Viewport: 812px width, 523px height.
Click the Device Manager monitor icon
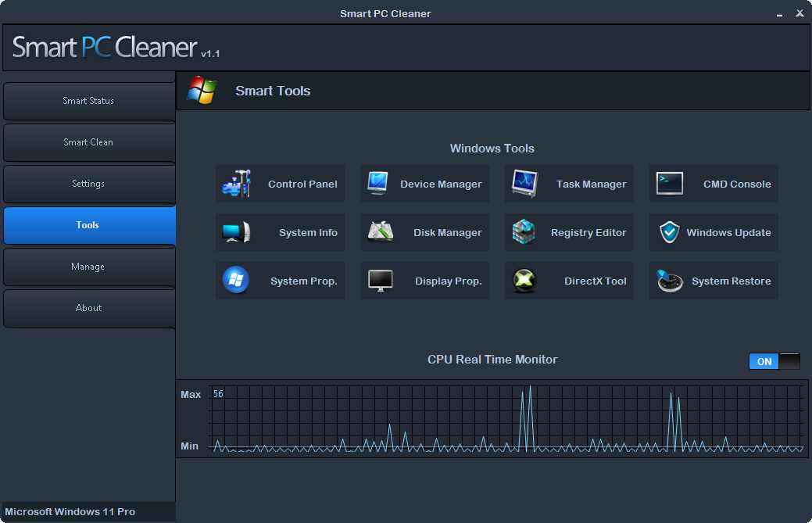(378, 183)
